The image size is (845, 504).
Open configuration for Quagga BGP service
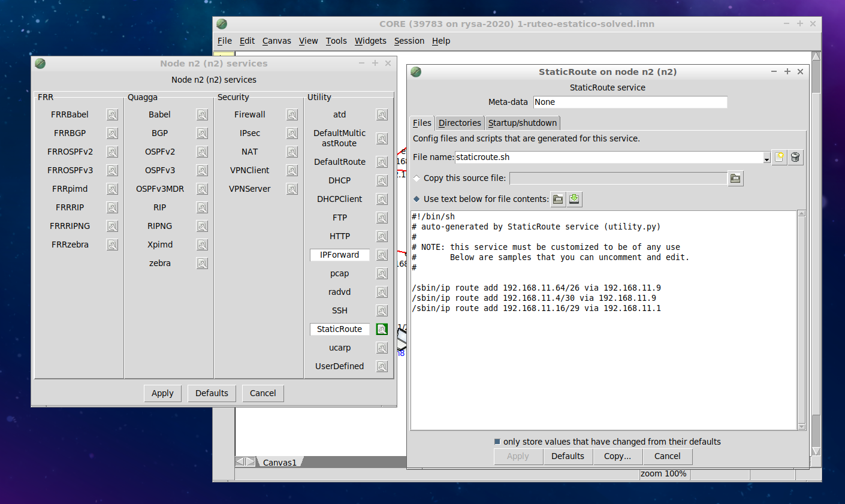202,134
